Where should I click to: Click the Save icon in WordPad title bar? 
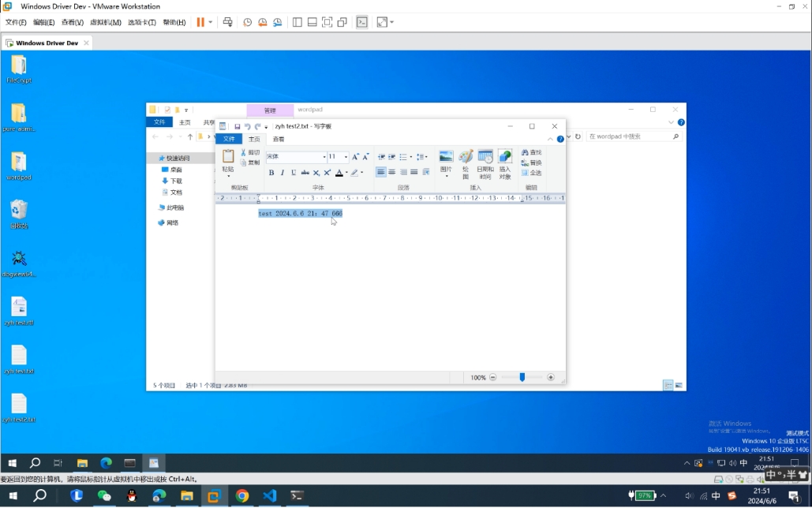[237, 126]
